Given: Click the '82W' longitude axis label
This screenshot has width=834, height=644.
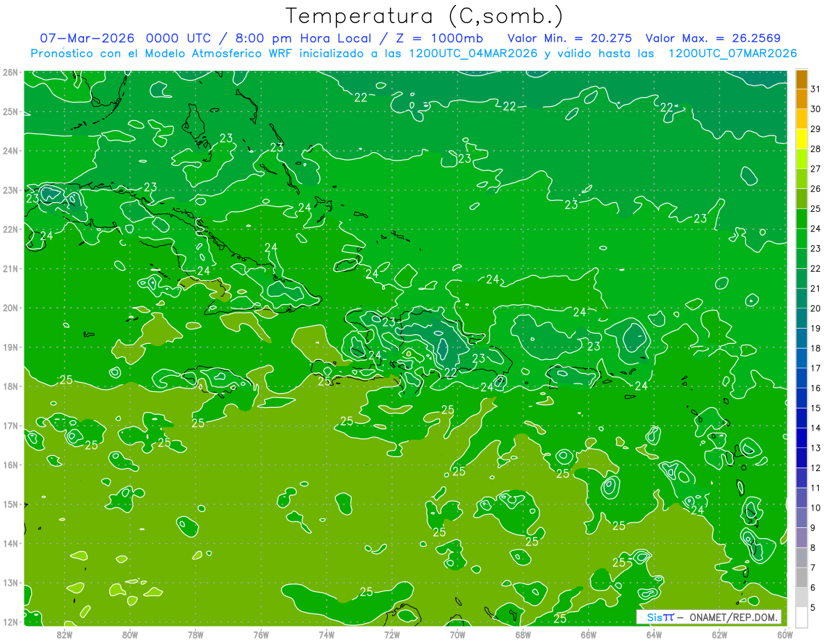Looking at the screenshot, I should tap(65, 634).
